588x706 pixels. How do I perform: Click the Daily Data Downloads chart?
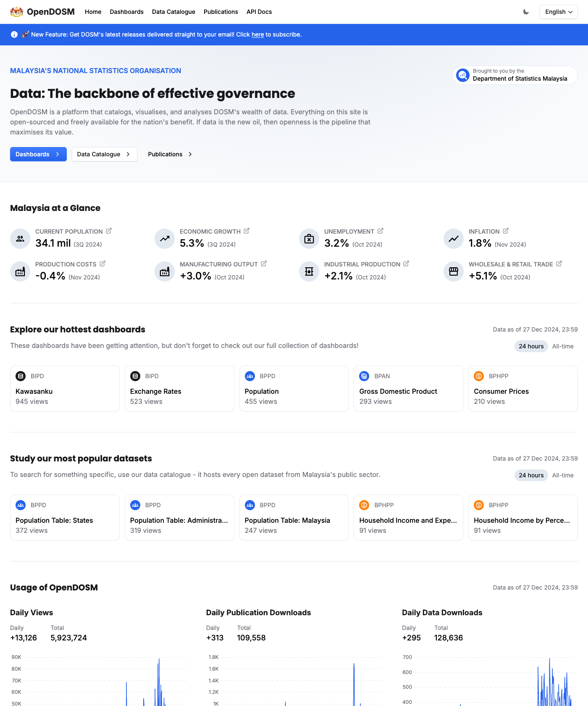coord(490,680)
